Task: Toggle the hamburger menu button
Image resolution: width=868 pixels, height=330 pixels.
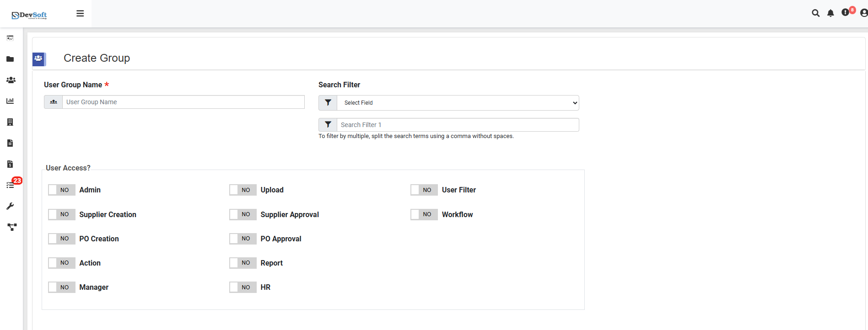Action: [x=80, y=14]
